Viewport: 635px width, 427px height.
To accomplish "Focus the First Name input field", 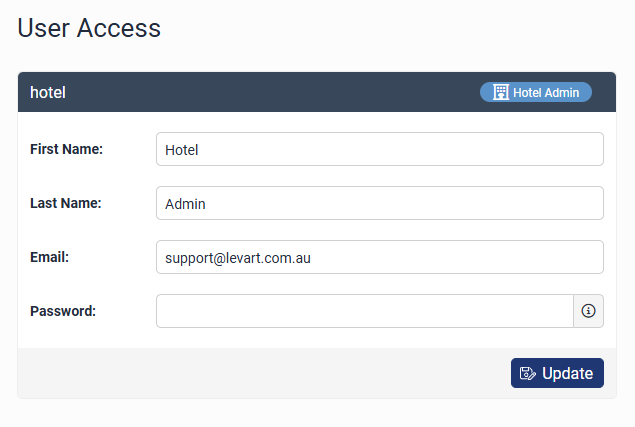I will tap(380, 149).
